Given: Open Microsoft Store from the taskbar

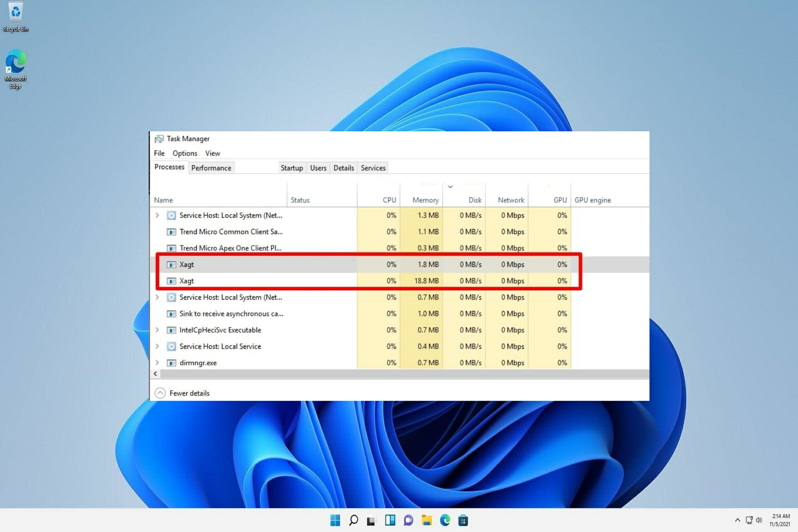Looking at the screenshot, I should click(x=463, y=520).
